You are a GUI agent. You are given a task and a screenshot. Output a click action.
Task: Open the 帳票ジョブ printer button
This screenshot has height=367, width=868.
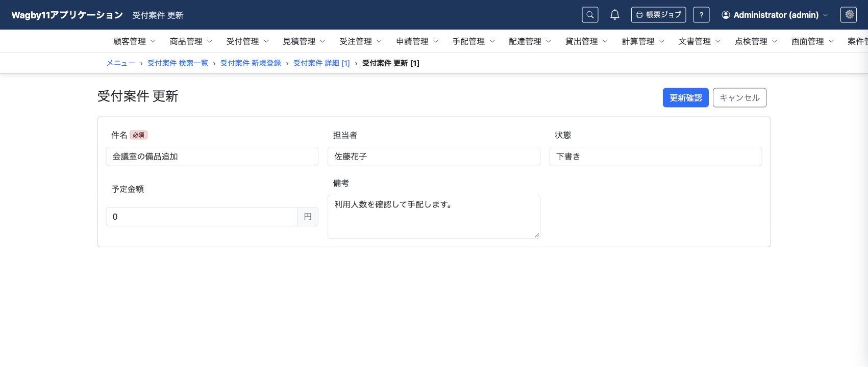[658, 15]
